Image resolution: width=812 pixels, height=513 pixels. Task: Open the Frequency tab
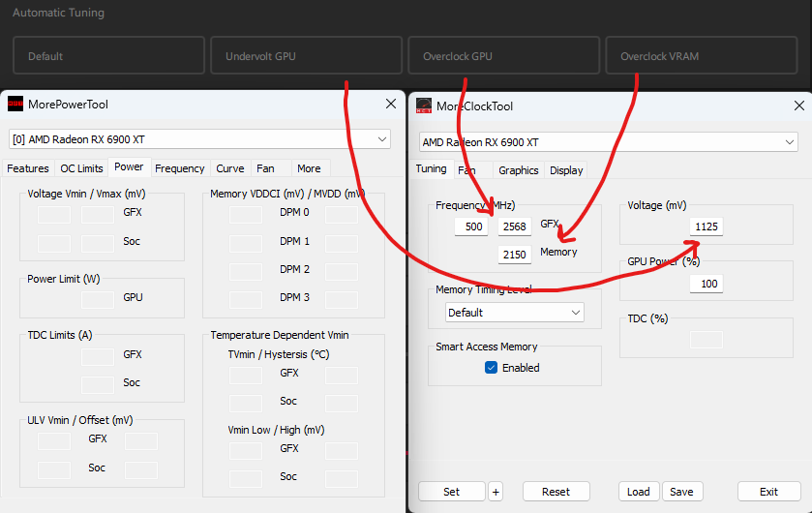(x=180, y=168)
